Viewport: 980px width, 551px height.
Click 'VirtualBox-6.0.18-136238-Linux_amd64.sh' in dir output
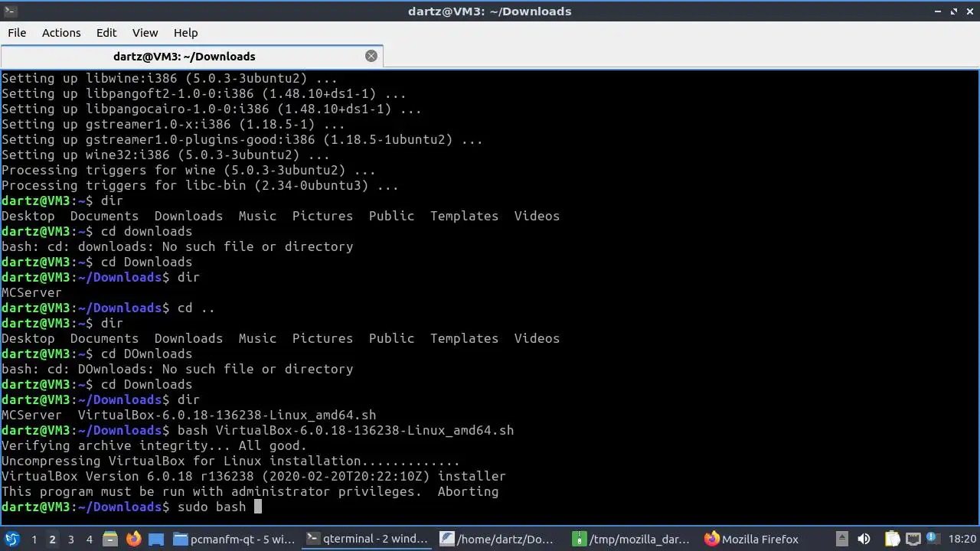point(227,415)
